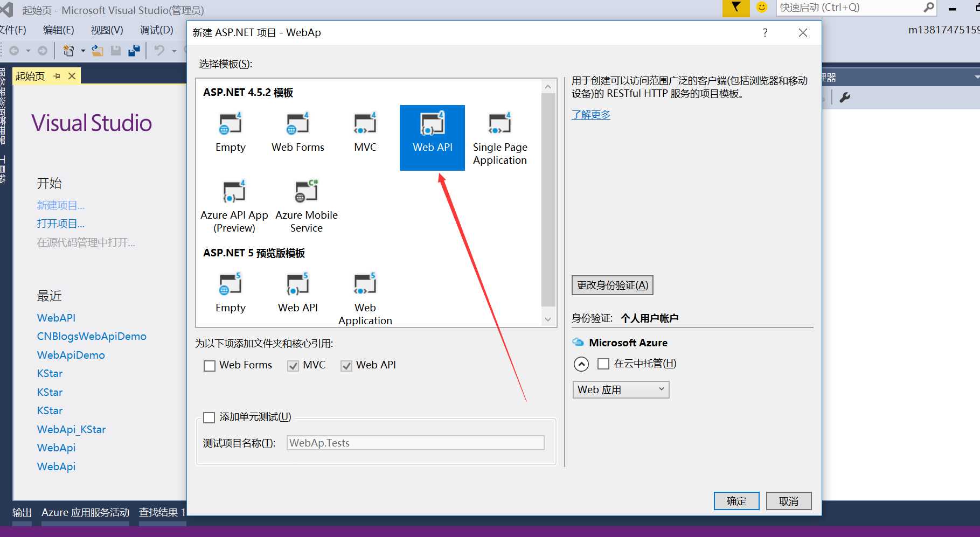The image size is (980, 537).
Task: Click the Save All toolbar icon
Action: click(x=134, y=51)
